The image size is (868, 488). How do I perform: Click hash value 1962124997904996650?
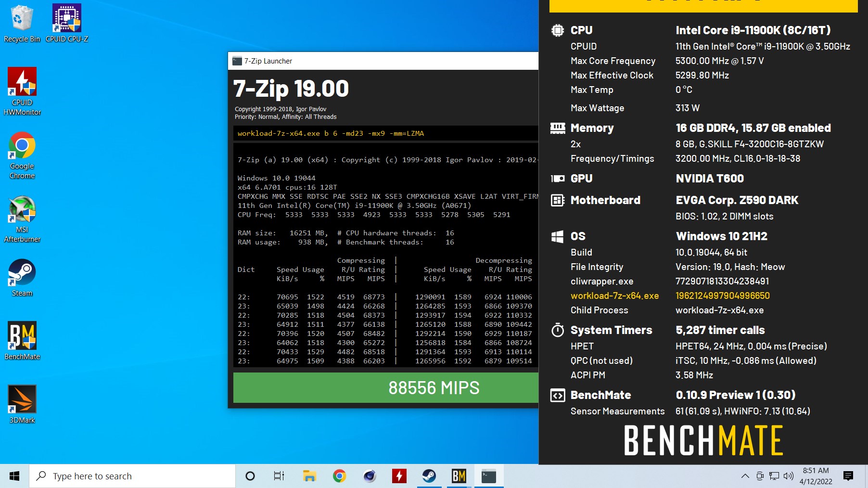tap(723, 296)
